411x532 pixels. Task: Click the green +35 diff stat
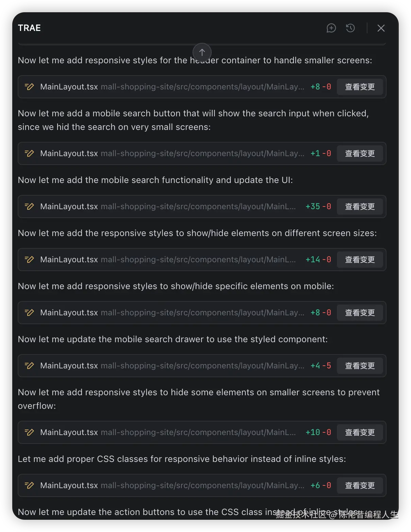point(314,206)
